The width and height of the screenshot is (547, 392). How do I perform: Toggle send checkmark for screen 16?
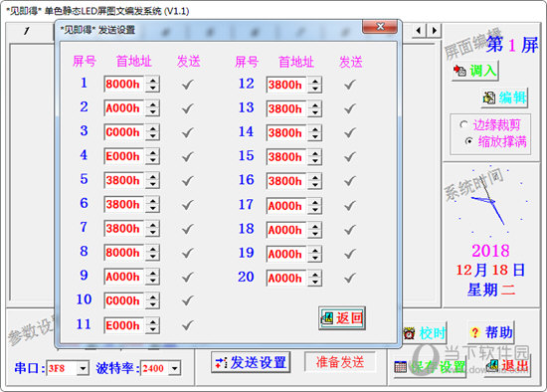click(350, 181)
